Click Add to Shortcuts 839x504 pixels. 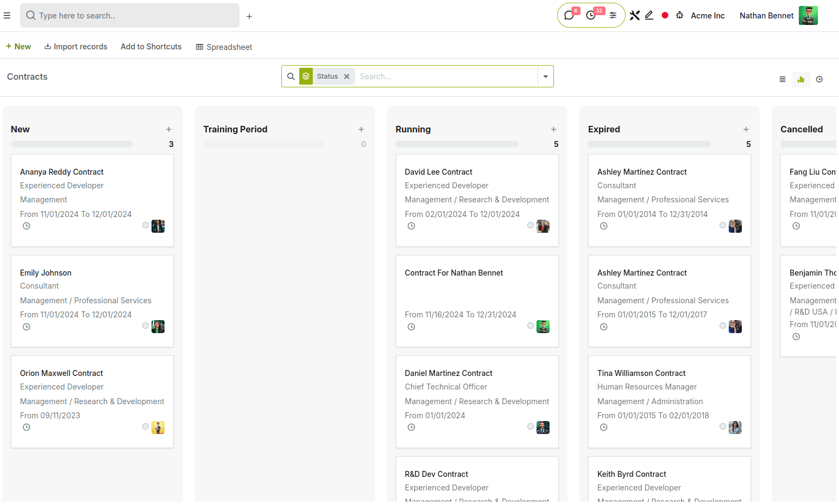[x=151, y=47]
